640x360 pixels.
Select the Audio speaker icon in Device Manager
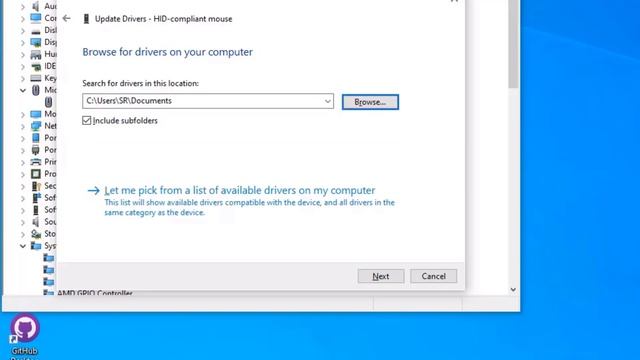[x=36, y=6]
